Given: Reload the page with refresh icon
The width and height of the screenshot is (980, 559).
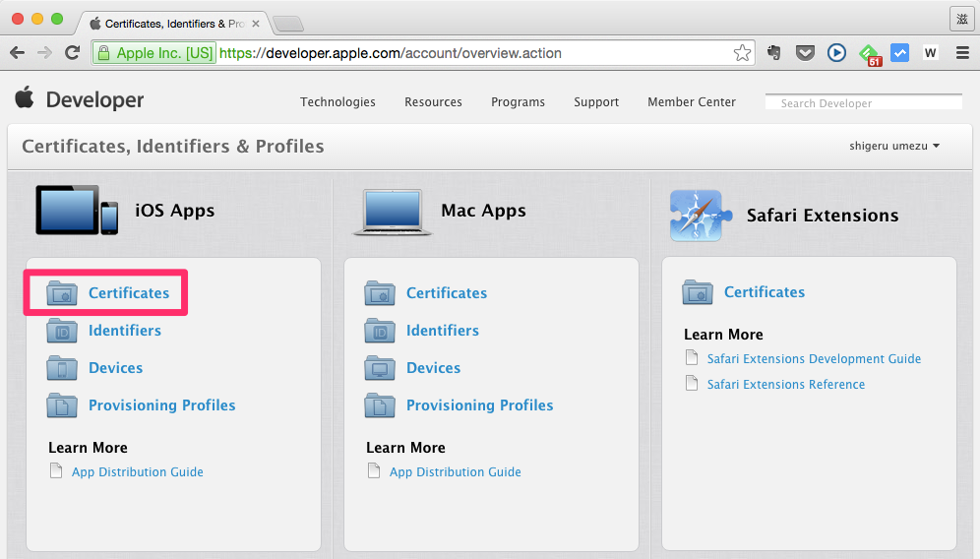Looking at the screenshot, I should (73, 53).
